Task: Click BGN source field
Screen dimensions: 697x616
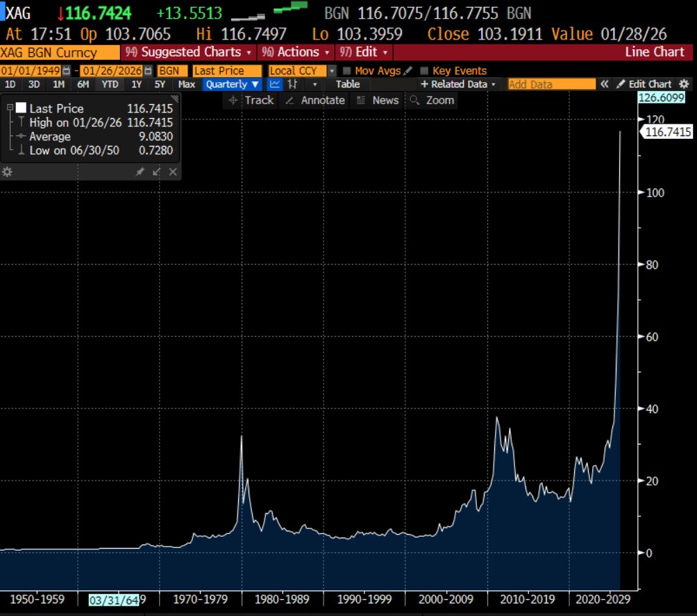Action: point(172,71)
